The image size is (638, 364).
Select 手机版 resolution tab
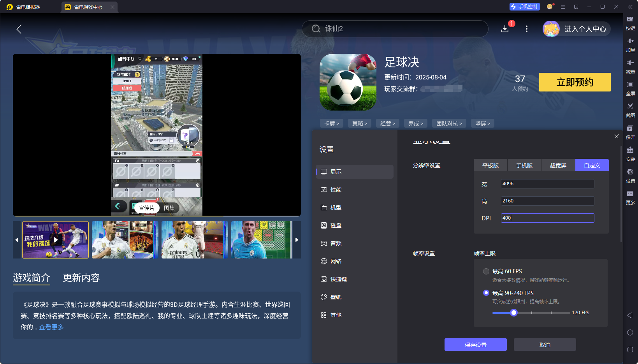(x=524, y=165)
